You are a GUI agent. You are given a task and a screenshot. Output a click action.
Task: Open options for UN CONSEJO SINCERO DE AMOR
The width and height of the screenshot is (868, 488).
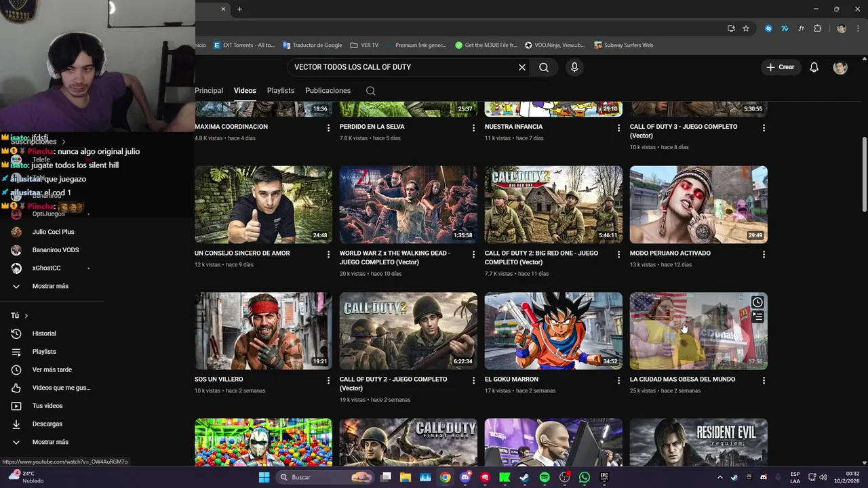coord(329,254)
